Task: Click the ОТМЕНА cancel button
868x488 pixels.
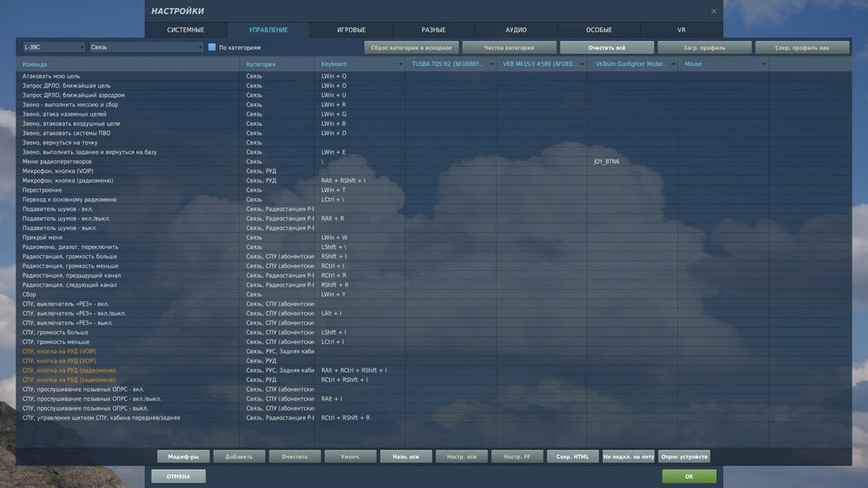Action: click(178, 477)
